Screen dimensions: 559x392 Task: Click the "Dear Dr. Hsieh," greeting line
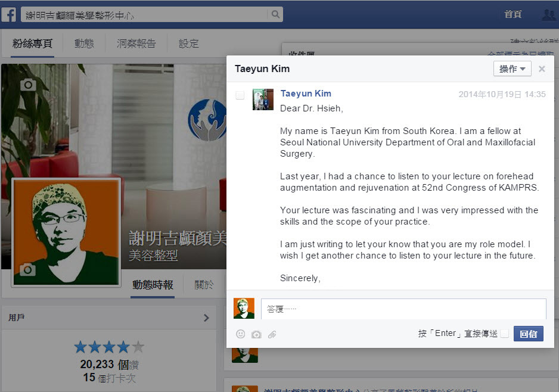(312, 108)
